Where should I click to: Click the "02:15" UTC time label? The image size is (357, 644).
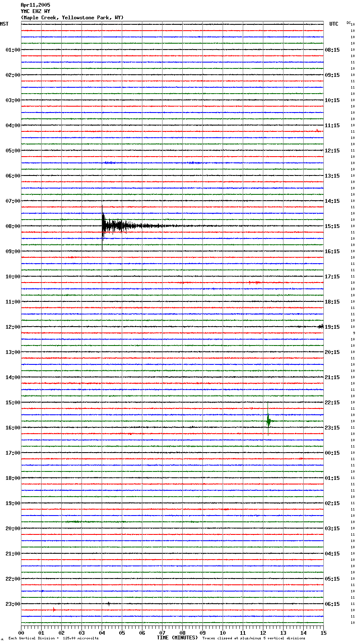click(332, 503)
